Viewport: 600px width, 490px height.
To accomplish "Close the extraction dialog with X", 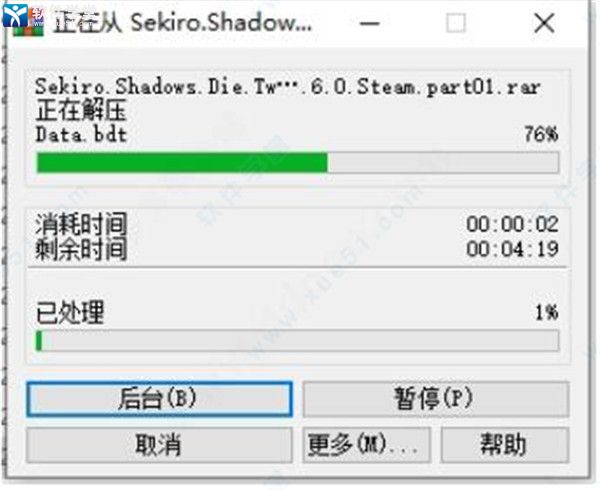I will (544, 23).
